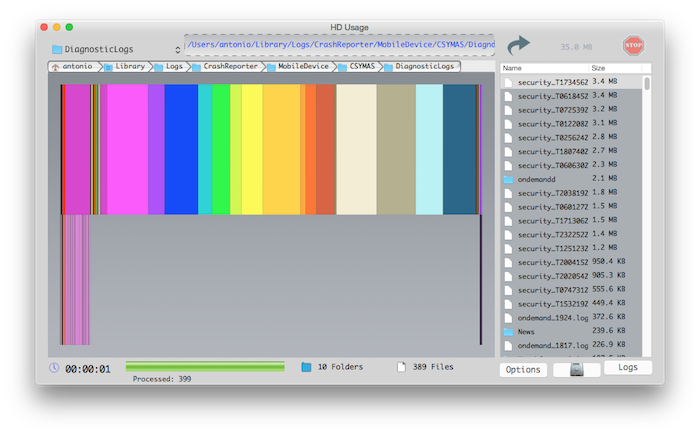Select file security_T1713062 in list
Image resolution: width=700 pixels, height=435 pixels.
click(571, 221)
